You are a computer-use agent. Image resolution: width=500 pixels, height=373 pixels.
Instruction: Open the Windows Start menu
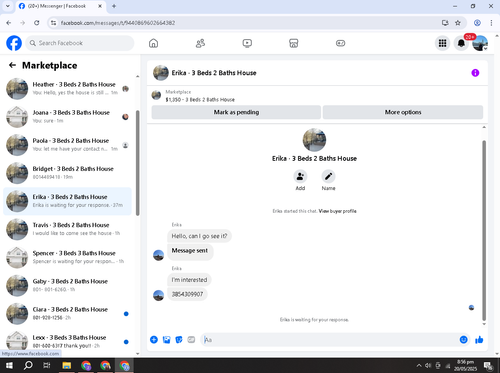[9, 366]
